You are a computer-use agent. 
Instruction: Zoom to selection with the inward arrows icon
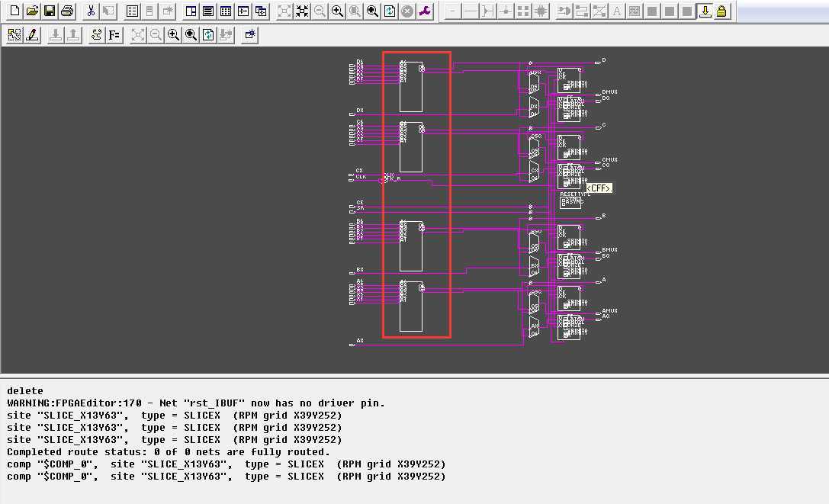click(302, 11)
